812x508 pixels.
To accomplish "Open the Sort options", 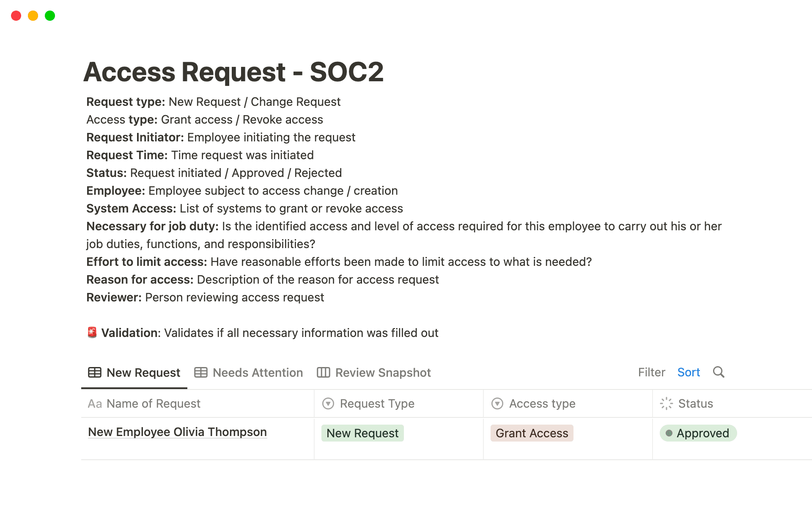I will (x=689, y=372).
